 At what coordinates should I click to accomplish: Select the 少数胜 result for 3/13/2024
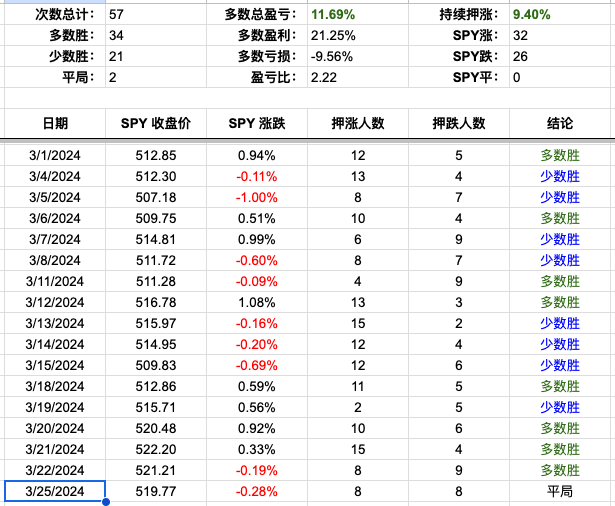[x=560, y=323]
